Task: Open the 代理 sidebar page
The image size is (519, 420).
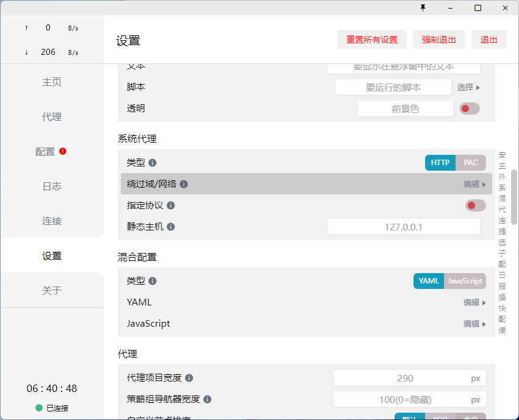Action: [52, 117]
